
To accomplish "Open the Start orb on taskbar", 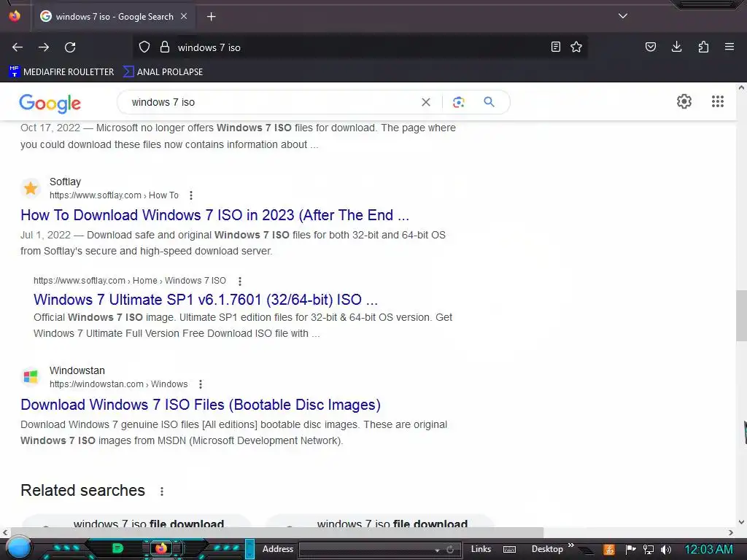I will click(x=18, y=548).
